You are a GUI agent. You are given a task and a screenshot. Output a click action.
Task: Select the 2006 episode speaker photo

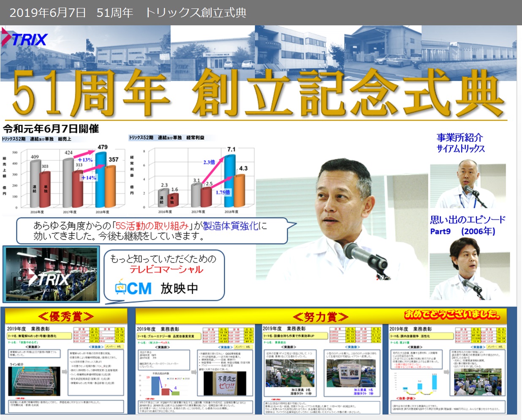click(x=469, y=269)
